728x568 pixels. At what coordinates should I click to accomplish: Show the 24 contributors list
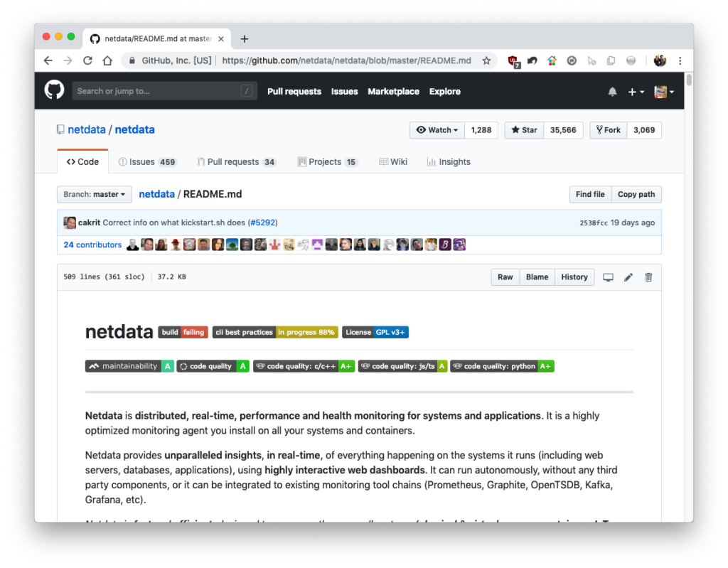coord(92,245)
